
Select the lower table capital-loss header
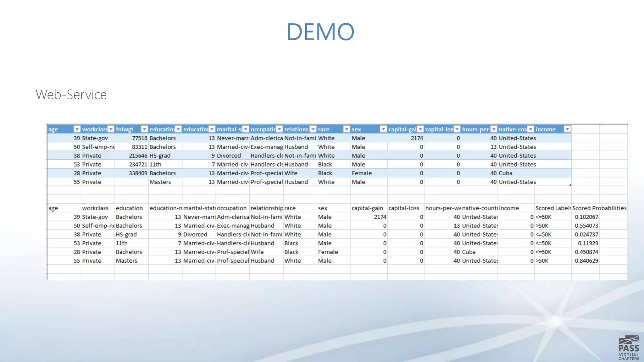pos(406,208)
